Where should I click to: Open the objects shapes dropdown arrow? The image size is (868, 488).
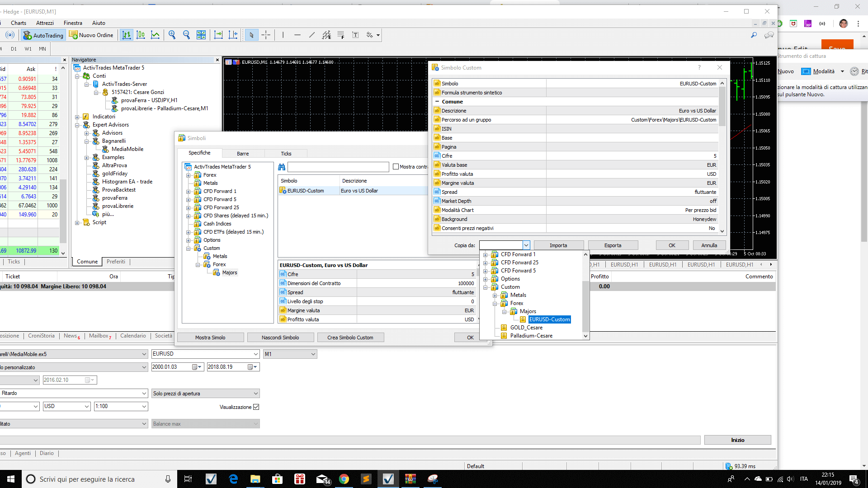coord(378,35)
